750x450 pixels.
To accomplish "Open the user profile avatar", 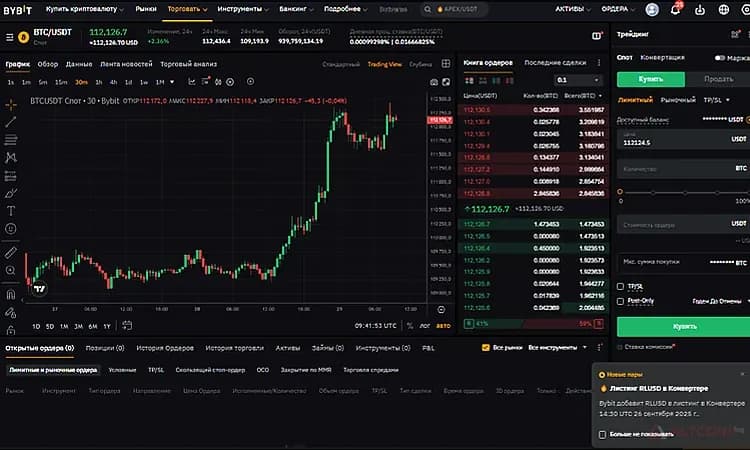I will [652, 9].
